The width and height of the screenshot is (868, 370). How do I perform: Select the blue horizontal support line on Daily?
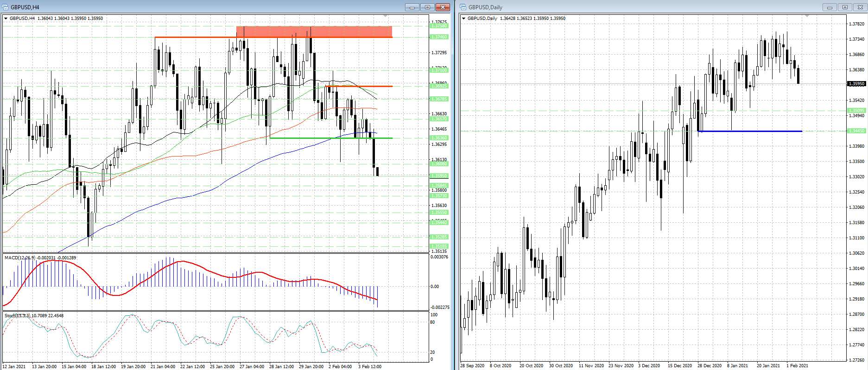(751, 132)
